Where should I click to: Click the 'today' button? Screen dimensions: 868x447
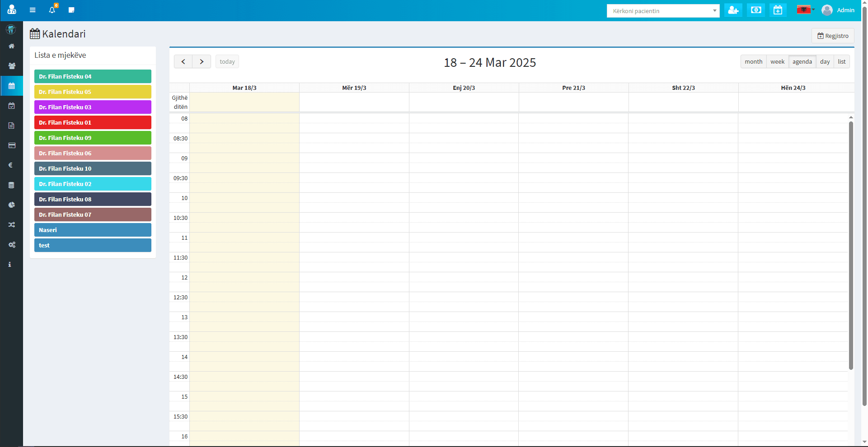[227, 61]
